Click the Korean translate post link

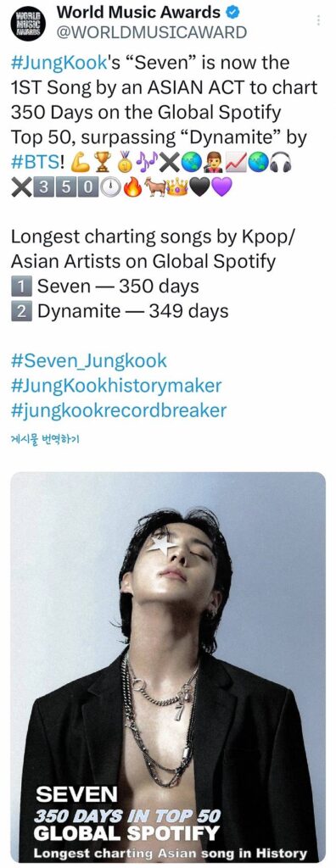tap(46, 440)
